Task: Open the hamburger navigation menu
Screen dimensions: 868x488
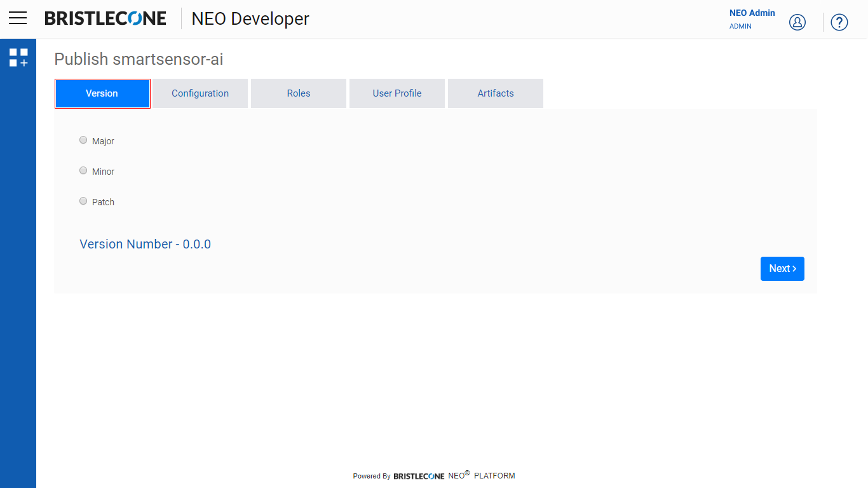Action: pos(18,18)
